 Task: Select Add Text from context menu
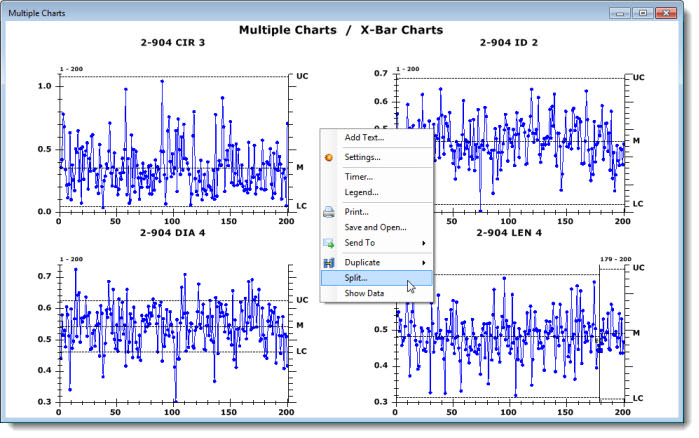point(363,138)
